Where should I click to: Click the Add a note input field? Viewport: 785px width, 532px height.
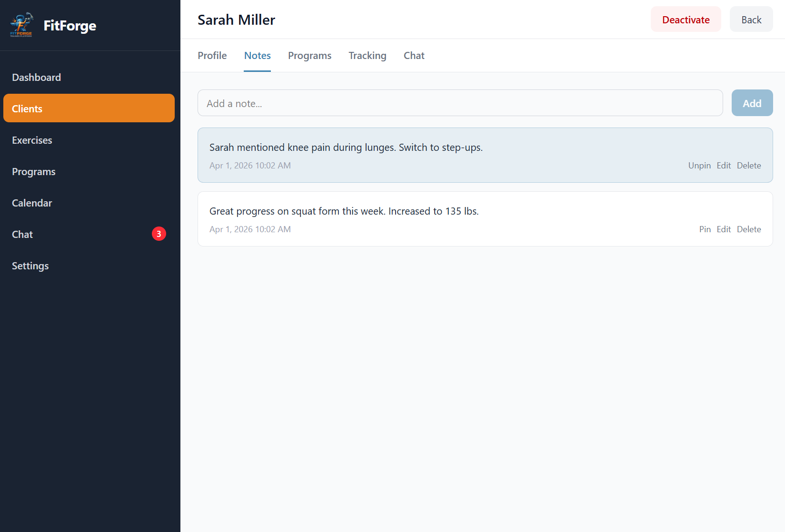pos(460,103)
